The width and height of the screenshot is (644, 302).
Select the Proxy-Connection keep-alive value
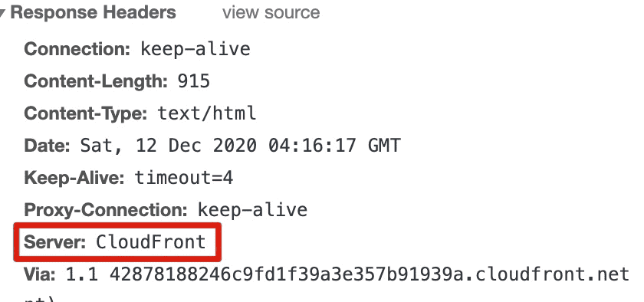click(252, 209)
